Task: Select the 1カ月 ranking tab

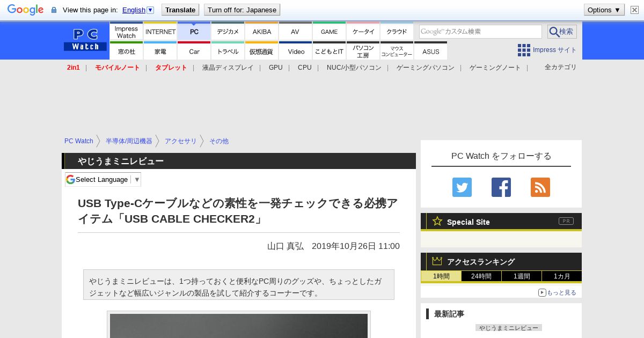Action: pos(562,276)
